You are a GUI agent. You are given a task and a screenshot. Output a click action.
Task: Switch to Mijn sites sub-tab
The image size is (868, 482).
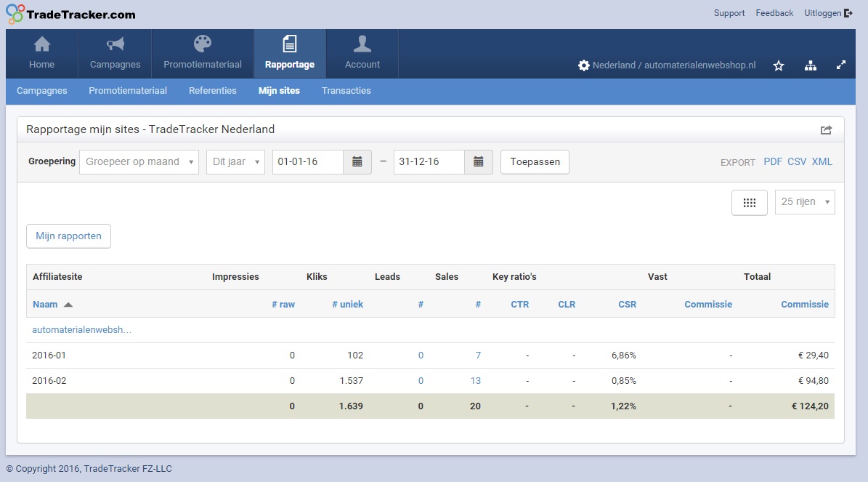(279, 91)
